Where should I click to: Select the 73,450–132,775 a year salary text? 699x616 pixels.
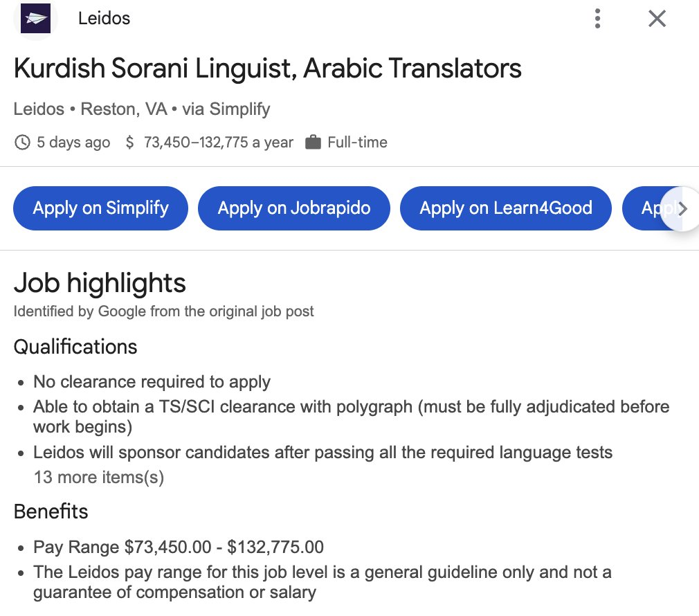click(218, 143)
